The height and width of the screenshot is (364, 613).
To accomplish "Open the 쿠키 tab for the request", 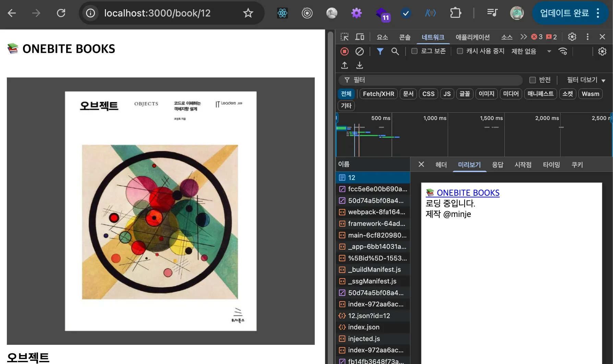I will click(x=577, y=165).
